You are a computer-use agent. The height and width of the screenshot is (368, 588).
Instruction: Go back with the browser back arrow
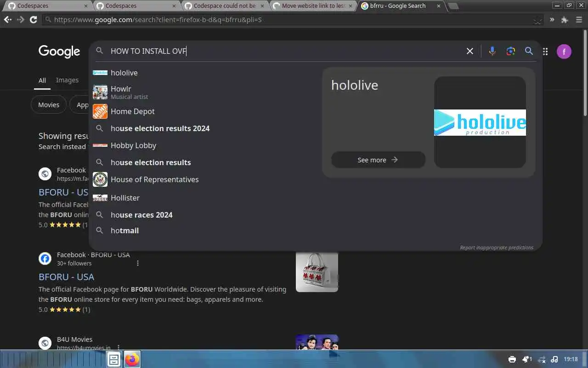click(8, 20)
